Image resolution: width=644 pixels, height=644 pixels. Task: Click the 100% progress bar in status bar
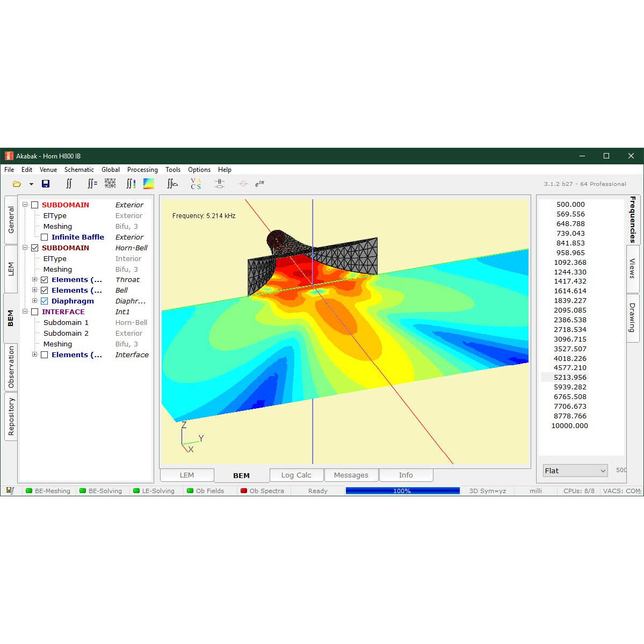[402, 491]
